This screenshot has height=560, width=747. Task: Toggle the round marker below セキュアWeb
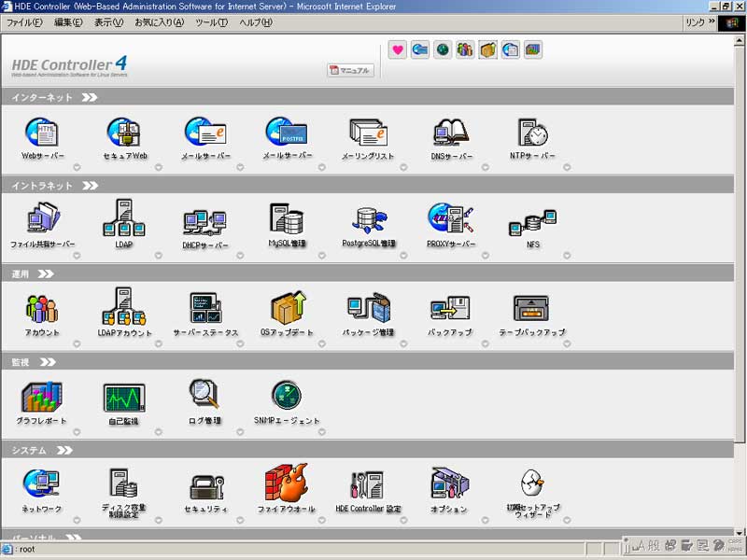point(159,167)
